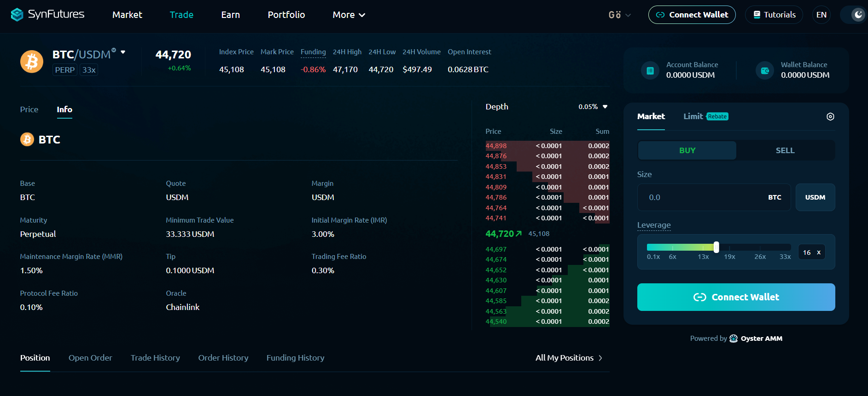Go to the Trade page
This screenshot has height=396, width=868.
(181, 15)
